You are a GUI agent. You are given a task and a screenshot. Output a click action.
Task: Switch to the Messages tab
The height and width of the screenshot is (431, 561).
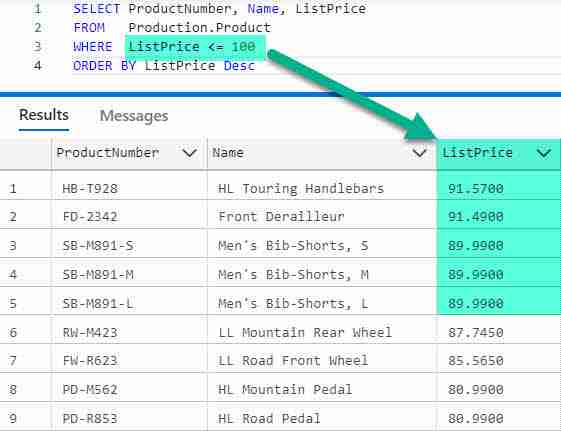pyautogui.click(x=134, y=116)
